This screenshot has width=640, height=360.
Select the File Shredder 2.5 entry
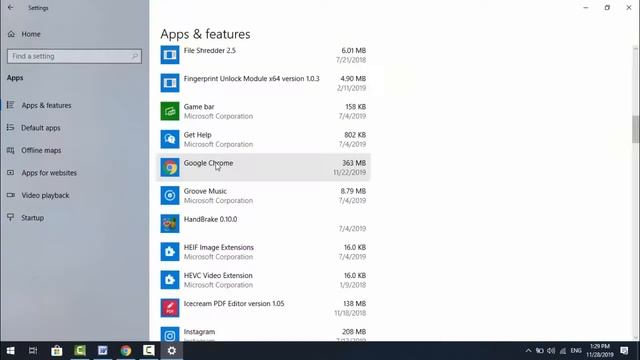tap(210, 51)
